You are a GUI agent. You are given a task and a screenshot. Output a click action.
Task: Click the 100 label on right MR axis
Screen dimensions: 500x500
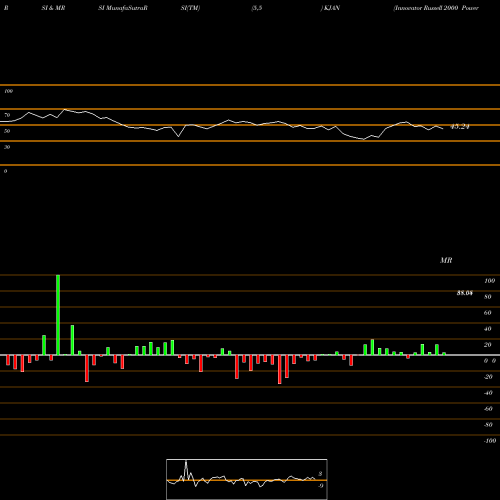(x=489, y=281)
